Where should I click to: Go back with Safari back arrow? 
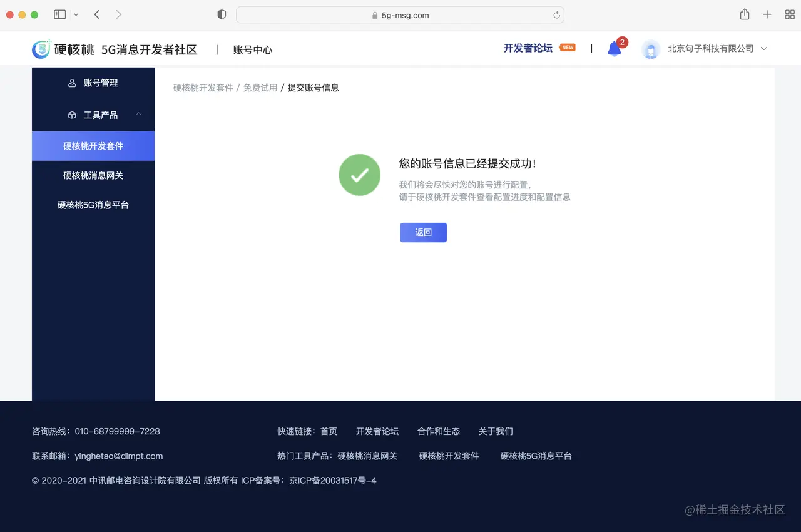97,14
